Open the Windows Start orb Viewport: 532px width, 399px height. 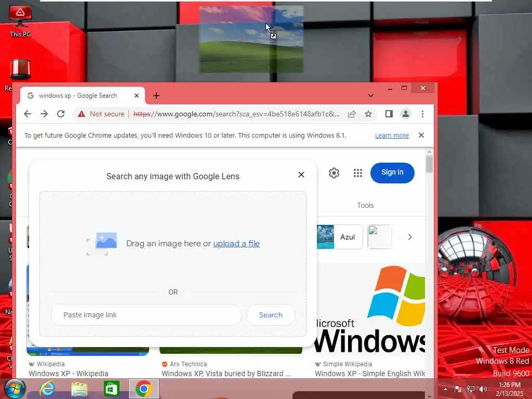point(14,389)
